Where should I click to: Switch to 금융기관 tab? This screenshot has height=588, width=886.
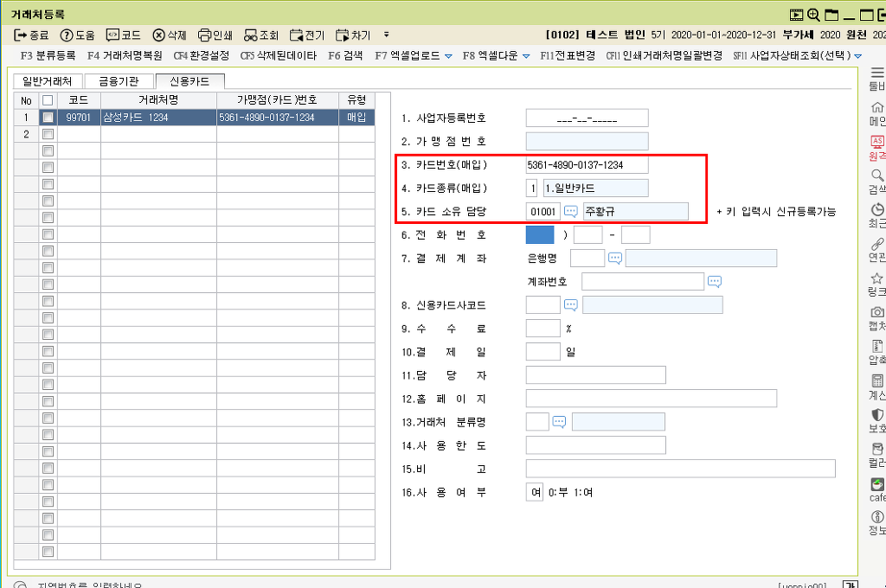(x=119, y=81)
